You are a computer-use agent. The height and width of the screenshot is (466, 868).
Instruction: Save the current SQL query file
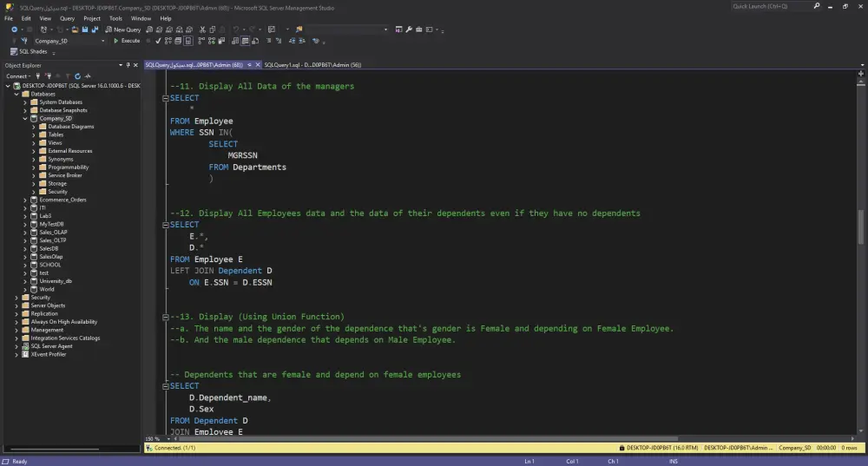click(x=85, y=30)
